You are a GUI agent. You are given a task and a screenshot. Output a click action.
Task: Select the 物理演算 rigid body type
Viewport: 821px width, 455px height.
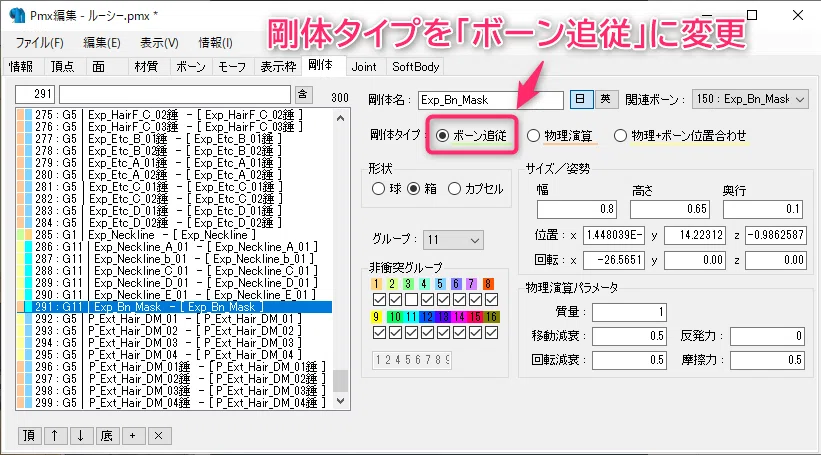coord(559,136)
